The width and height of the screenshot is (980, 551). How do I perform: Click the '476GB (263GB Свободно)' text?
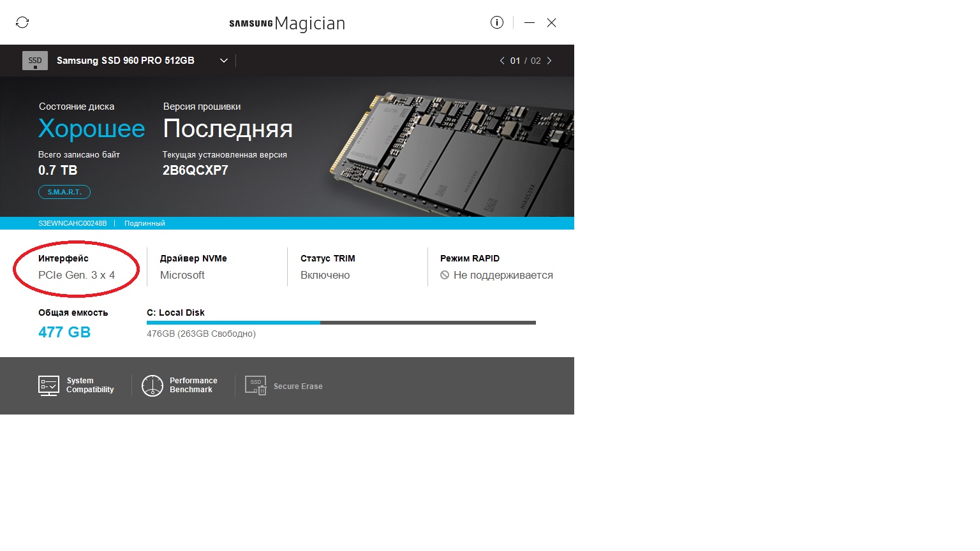tap(201, 334)
